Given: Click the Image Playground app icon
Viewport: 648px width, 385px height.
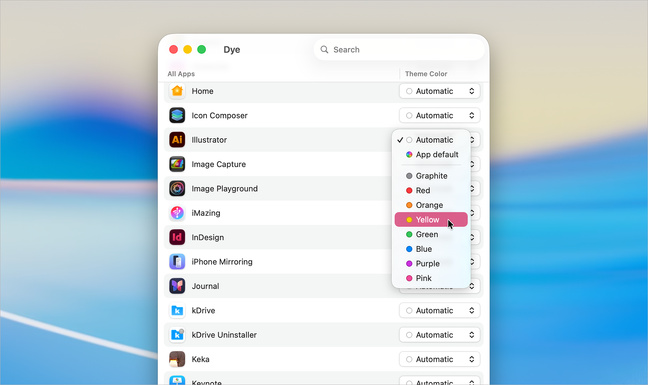Looking at the screenshot, I should point(177,188).
